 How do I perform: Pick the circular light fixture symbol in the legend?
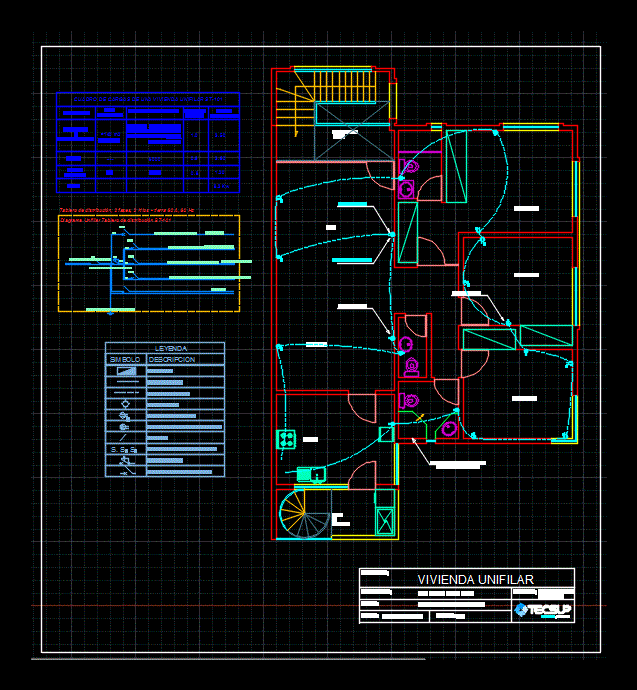tap(125, 404)
